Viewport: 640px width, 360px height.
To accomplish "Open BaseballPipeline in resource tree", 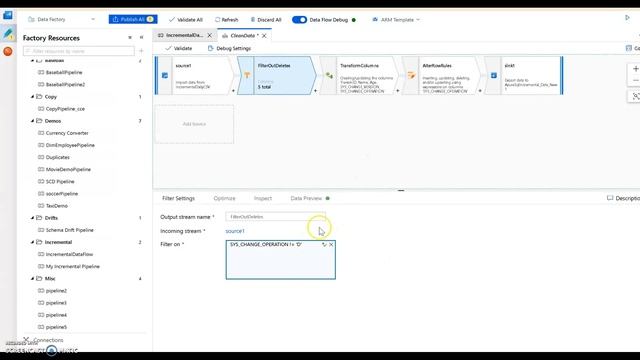I will pos(64,72).
